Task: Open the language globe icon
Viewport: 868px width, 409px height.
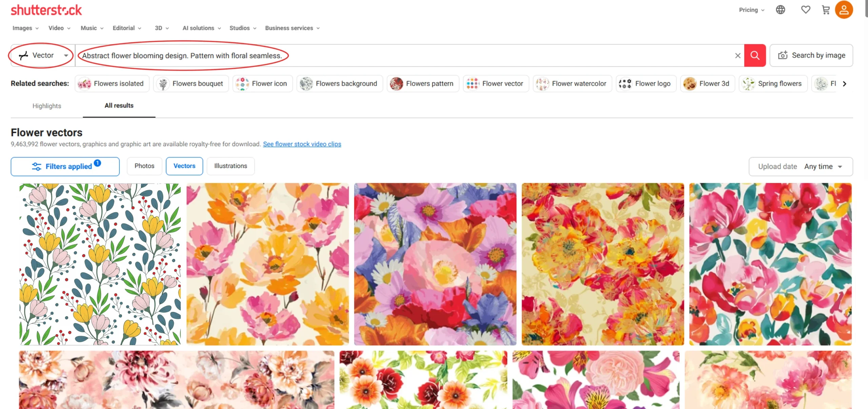Action: click(781, 10)
